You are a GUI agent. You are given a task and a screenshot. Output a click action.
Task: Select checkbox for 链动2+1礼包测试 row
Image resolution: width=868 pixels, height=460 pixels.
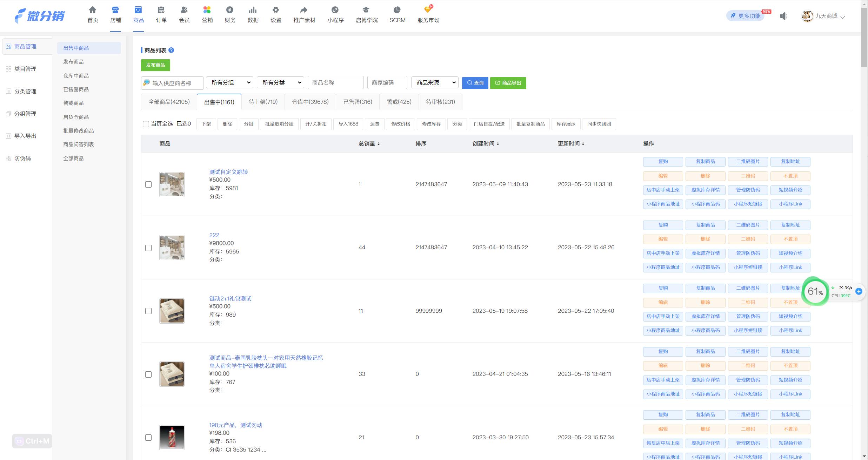[148, 311]
